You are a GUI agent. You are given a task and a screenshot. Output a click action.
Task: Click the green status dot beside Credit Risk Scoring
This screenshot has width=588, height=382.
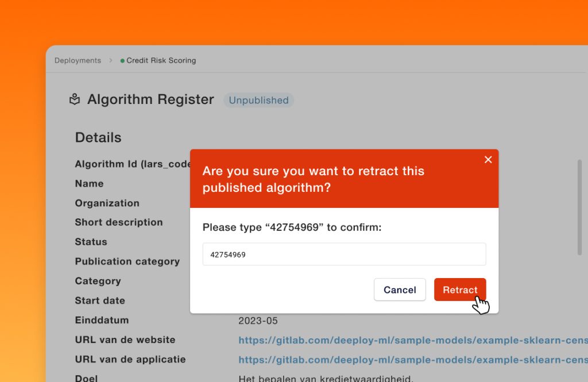122,61
